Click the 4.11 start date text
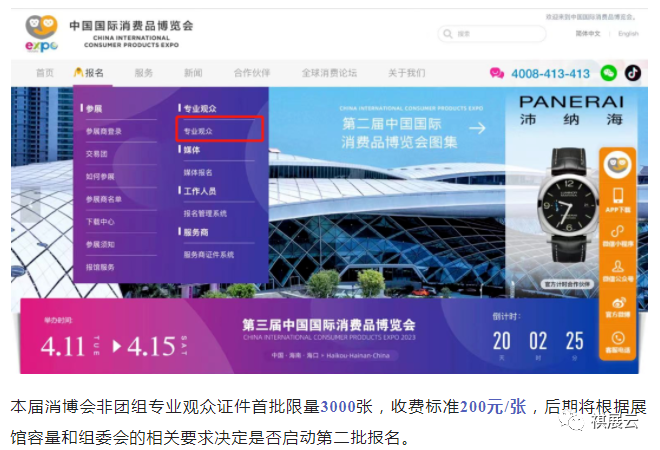Viewport: 660px width, 450px height. point(63,346)
